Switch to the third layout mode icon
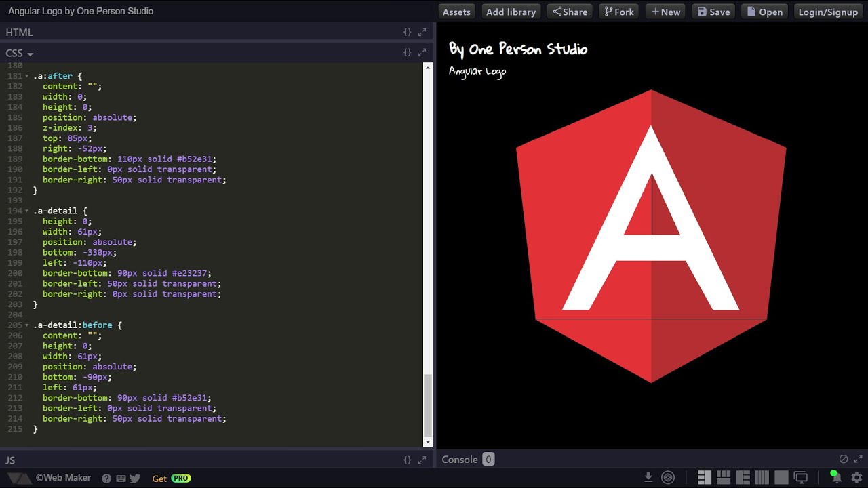The image size is (868, 488). click(x=743, y=477)
